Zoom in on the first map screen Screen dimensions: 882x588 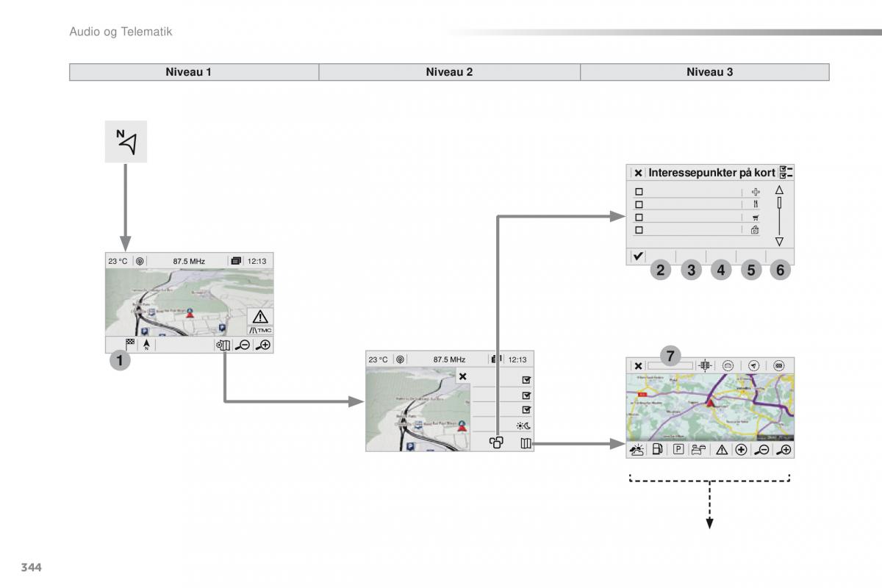tap(263, 345)
